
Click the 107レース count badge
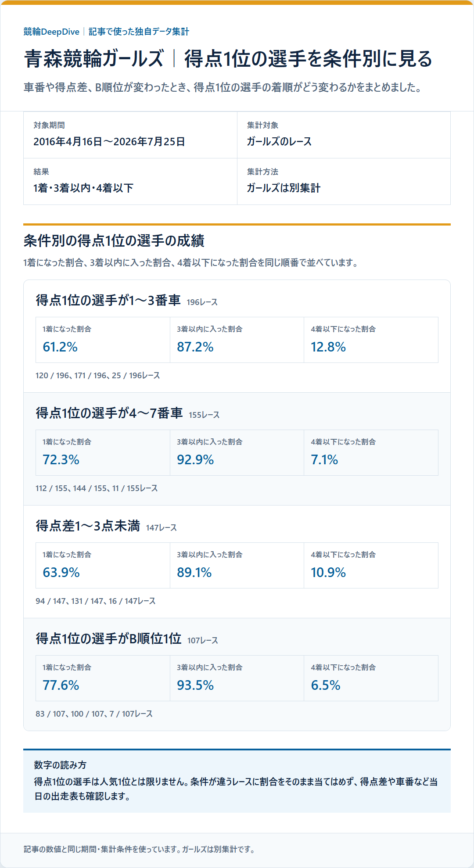pyautogui.click(x=203, y=641)
